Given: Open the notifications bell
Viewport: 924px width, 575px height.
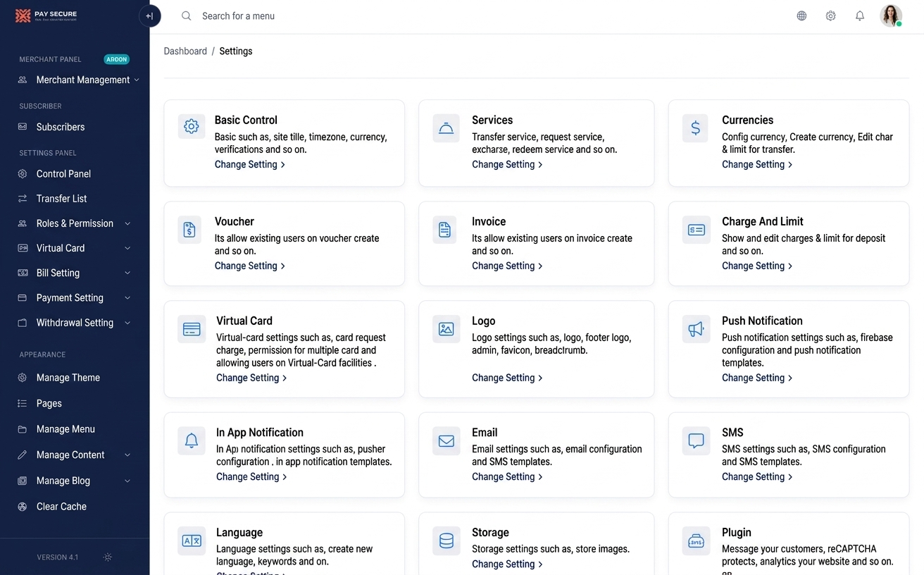Looking at the screenshot, I should [x=860, y=16].
